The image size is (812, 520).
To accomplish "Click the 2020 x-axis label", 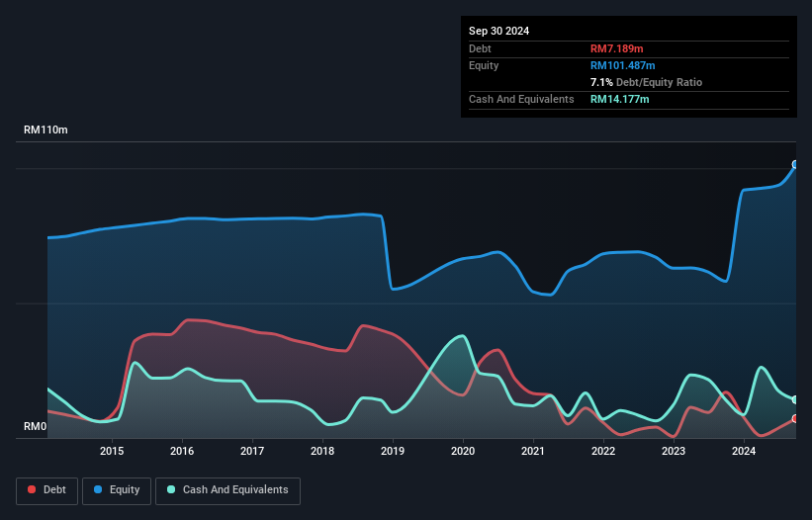I will [463, 451].
